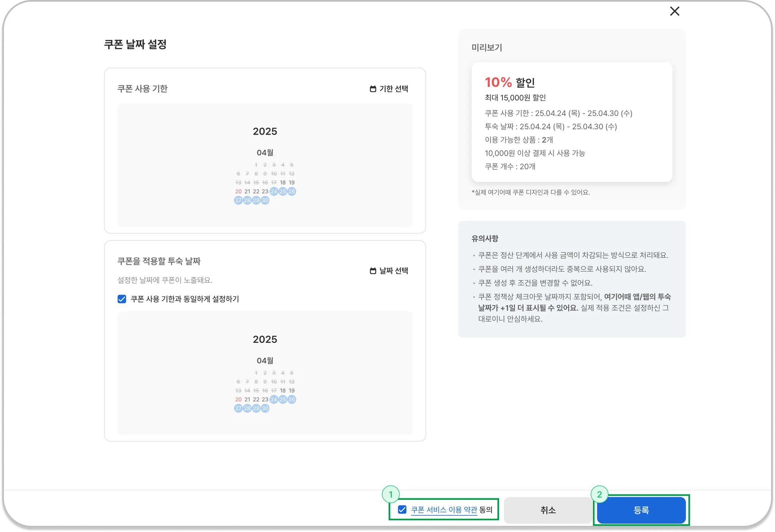Click day 21 in upper calendar

247,192
